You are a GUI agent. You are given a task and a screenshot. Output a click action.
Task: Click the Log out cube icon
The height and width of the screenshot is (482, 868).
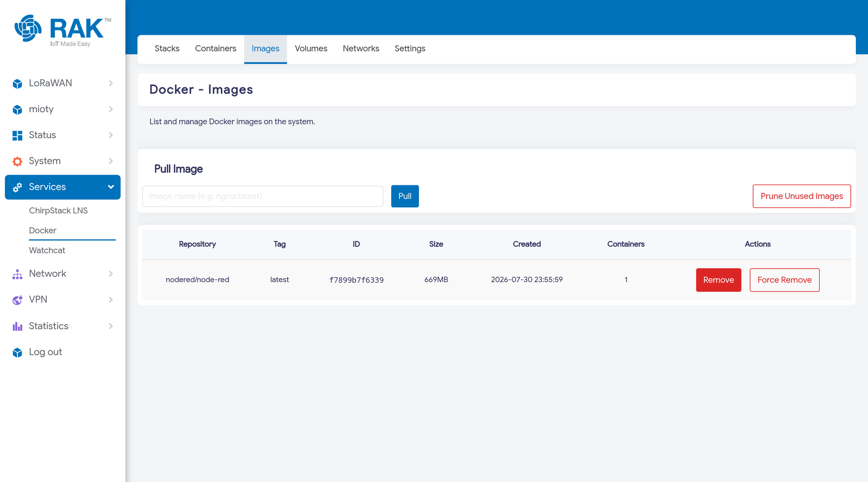pos(17,352)
